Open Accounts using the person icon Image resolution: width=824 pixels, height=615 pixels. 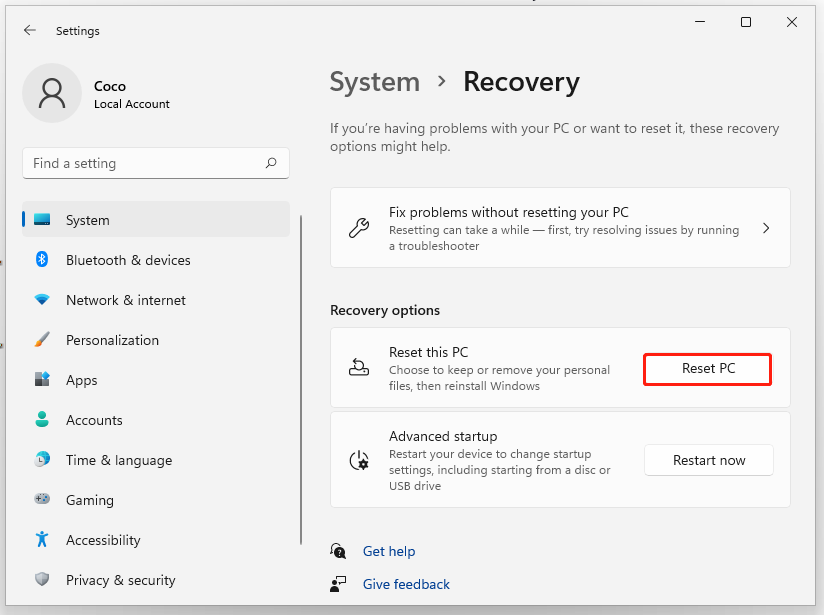(x=41, y=420)
